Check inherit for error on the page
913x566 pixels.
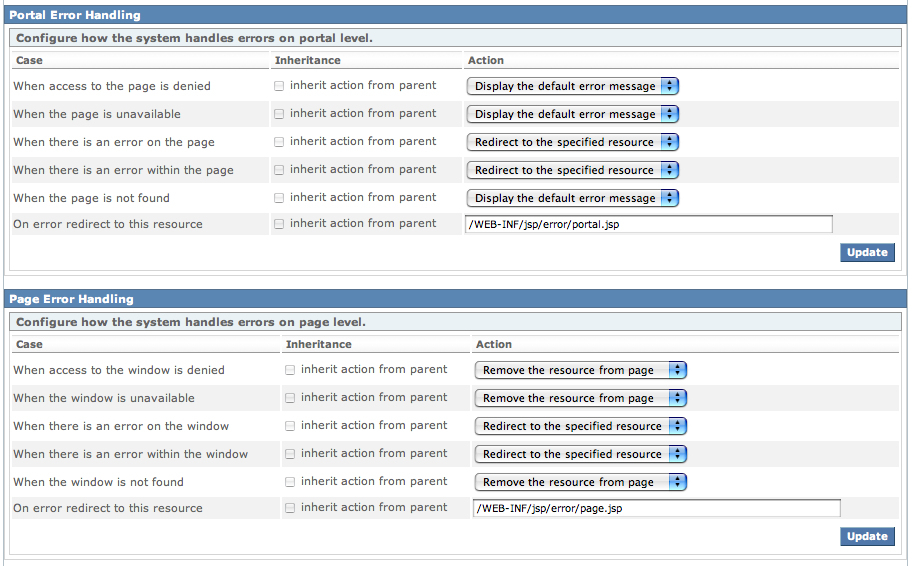279,142
